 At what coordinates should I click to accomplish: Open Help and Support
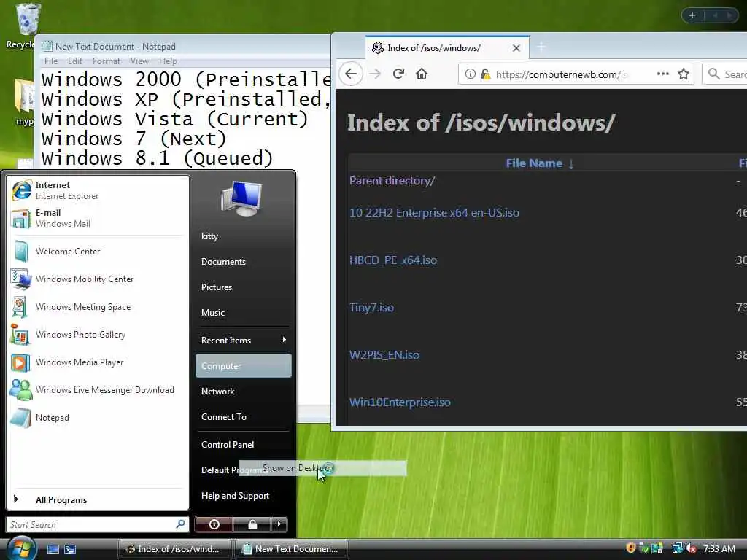243,496
